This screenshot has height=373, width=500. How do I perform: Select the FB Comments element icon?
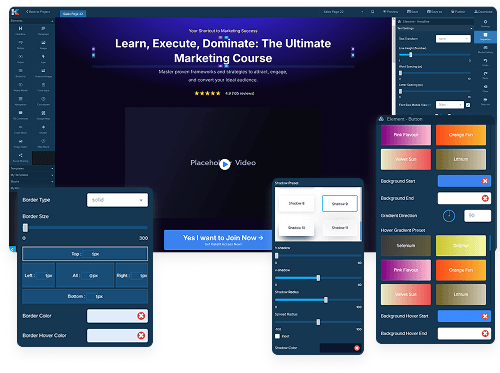(20, 113)
